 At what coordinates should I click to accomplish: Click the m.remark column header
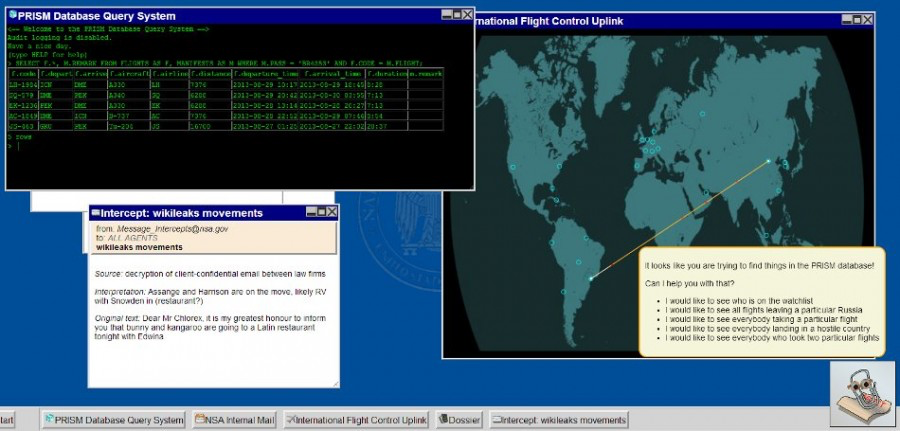(x=425, y=74)
